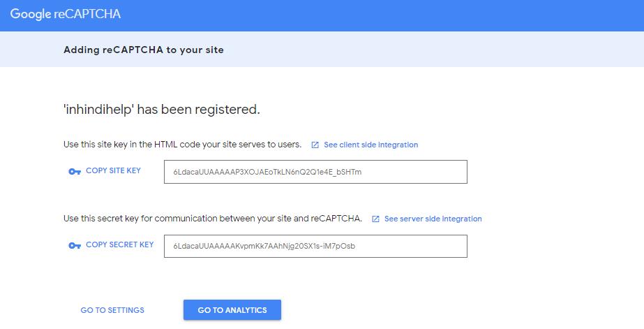Screen dimensions: 644x329
Task: Click the 'Adding reCAPTCHA to your site' heading
Action: pyautogui.click(x=144, y=50)
